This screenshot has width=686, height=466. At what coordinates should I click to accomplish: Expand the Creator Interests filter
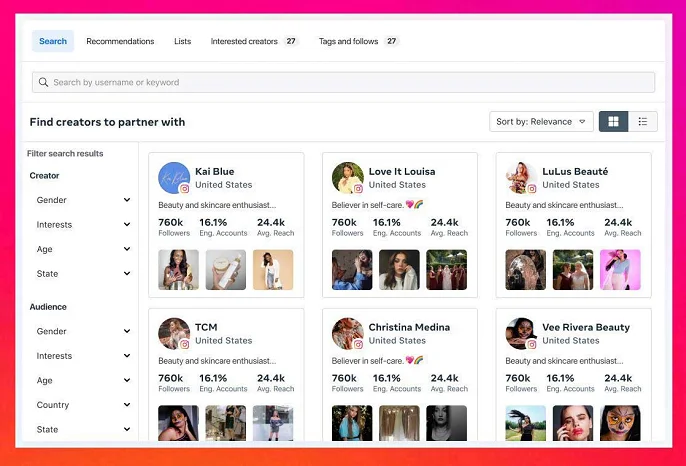tap(82, 225)
